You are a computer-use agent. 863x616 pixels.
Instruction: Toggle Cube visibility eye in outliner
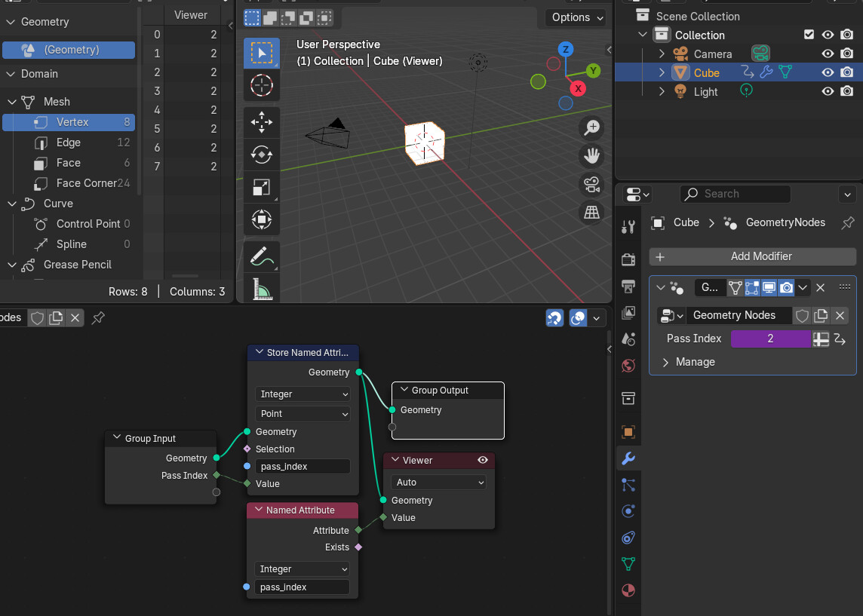tap(828, 72)
